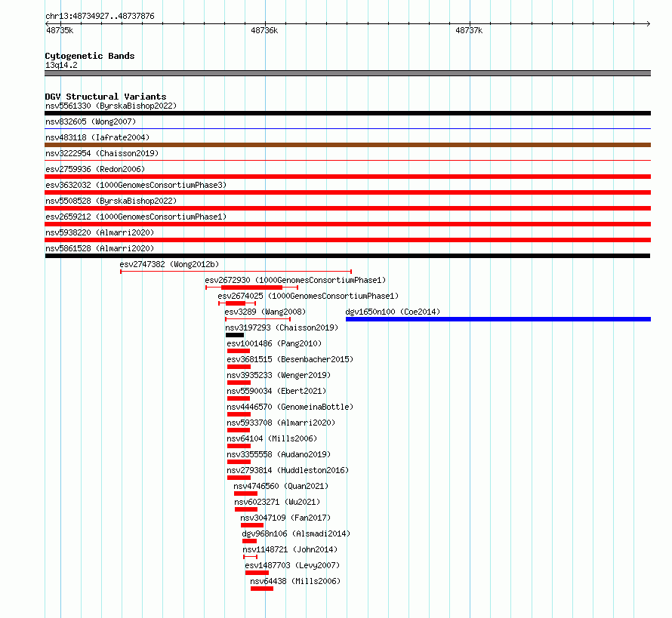Select the nsv832605 (Wong2007) label

(x=91, y=121)
